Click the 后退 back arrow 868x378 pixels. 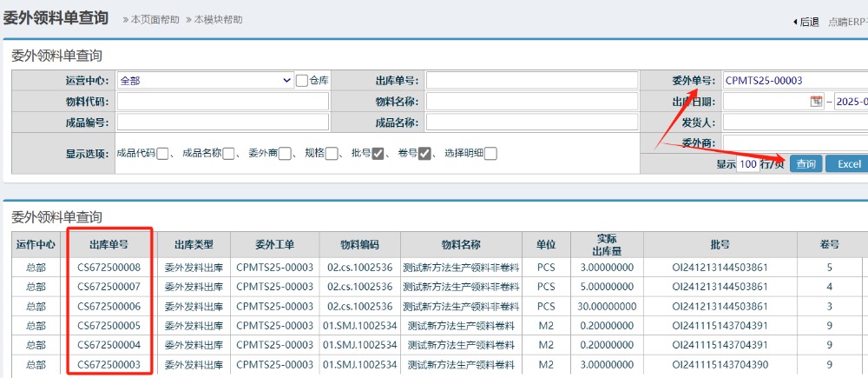(x=806, y=22)
